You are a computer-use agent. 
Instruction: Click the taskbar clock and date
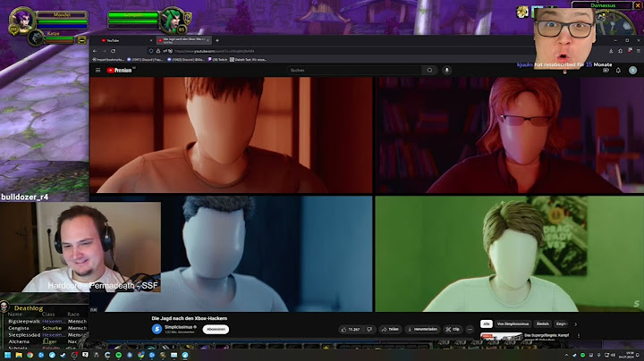[628, 356]
